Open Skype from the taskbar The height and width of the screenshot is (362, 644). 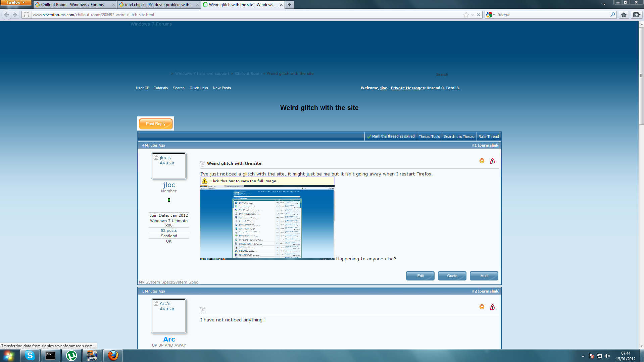tap(30, 355)
